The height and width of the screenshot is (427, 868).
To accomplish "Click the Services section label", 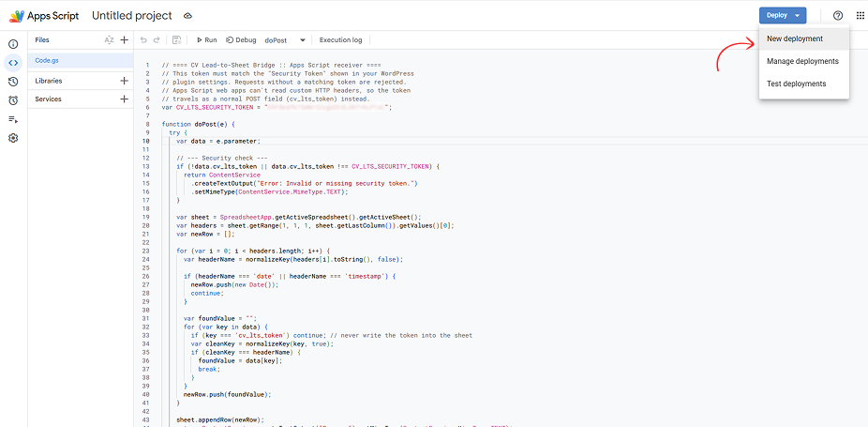I will (x=48, y=99).
